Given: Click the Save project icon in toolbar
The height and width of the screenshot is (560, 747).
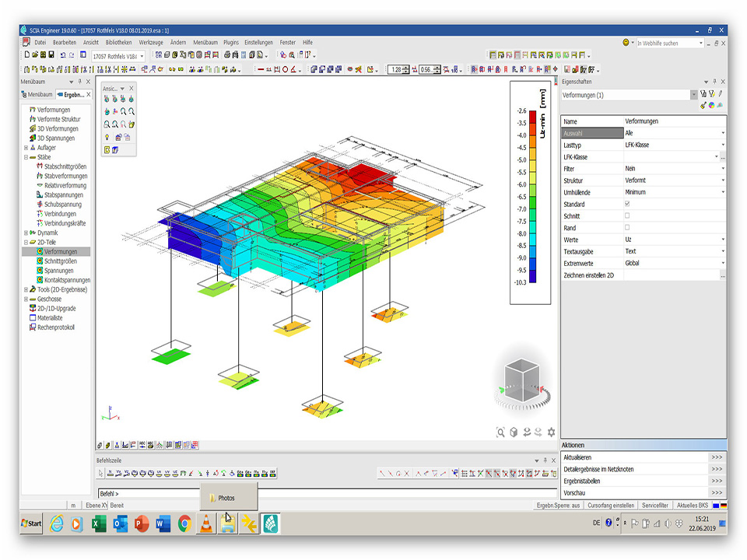Looking at the screenshot, I should pyautogui.click(x=51, y=55).
